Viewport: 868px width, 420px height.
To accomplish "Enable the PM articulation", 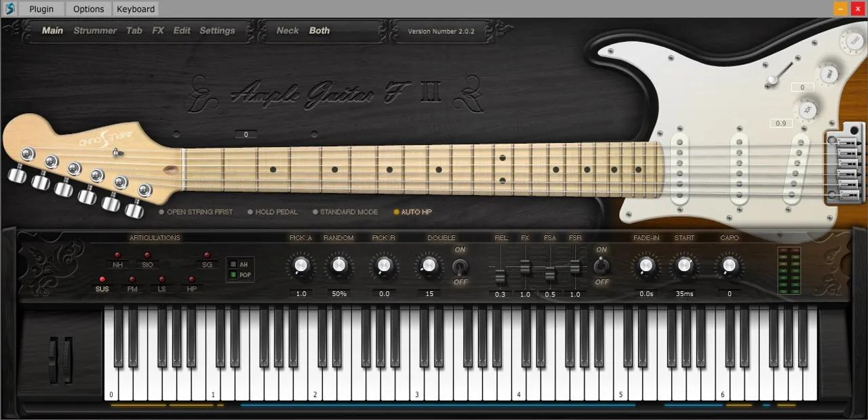I will pyautogui.click(x=132, y=279).
